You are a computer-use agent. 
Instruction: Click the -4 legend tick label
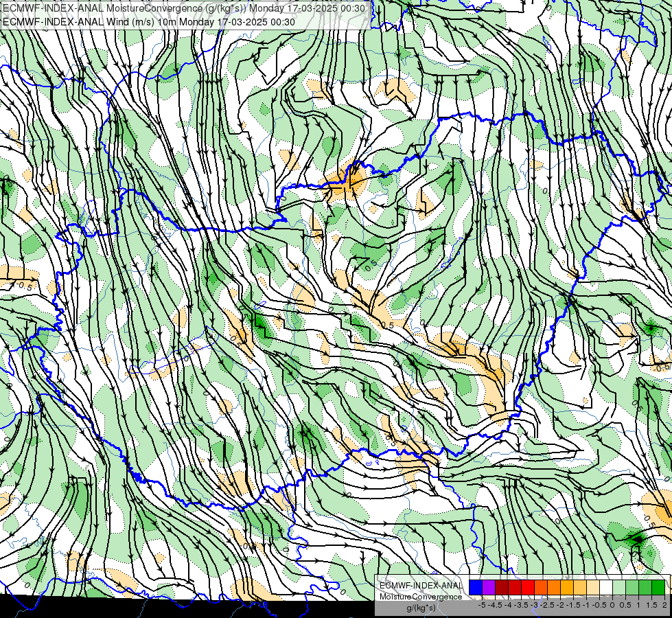click(508, 605)
